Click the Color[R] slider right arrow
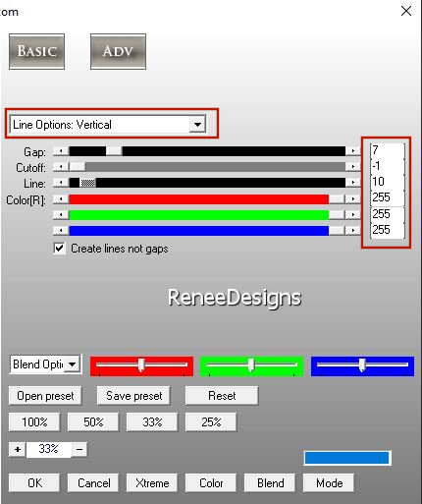This screenshot has height=504, width=422. click(353, 198)
